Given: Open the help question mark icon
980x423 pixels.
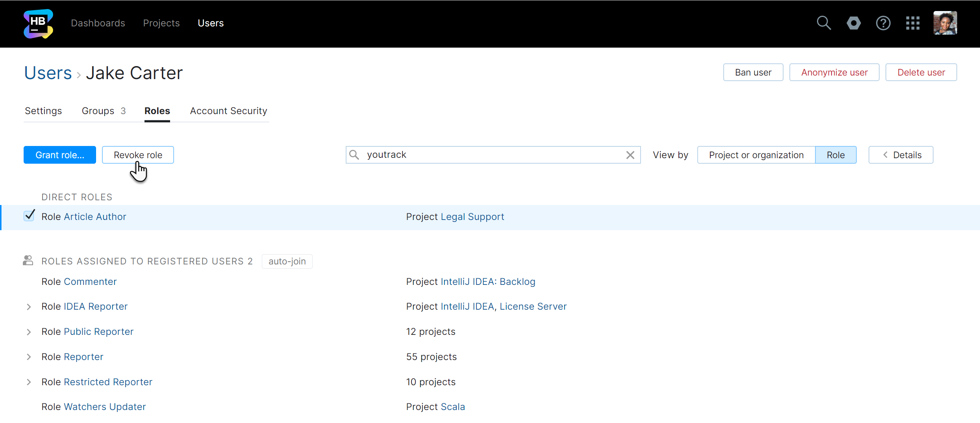Looking at the screenshot, I should 883,23.
